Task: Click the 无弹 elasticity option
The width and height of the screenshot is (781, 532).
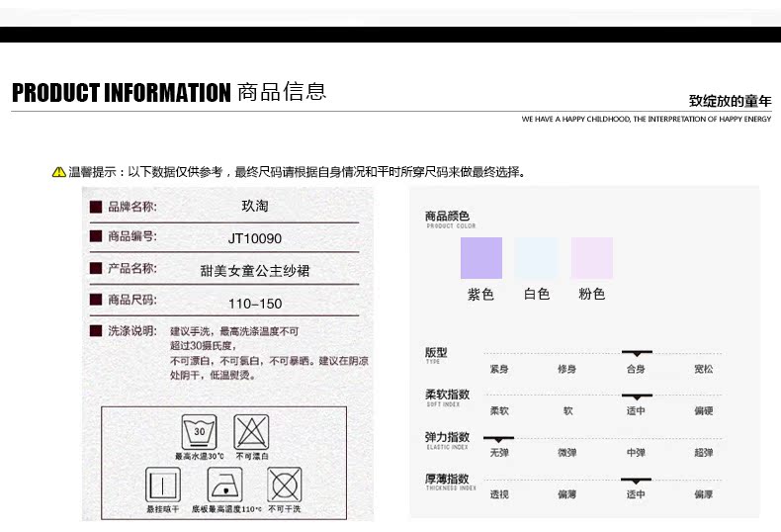Action: point(499,453)
